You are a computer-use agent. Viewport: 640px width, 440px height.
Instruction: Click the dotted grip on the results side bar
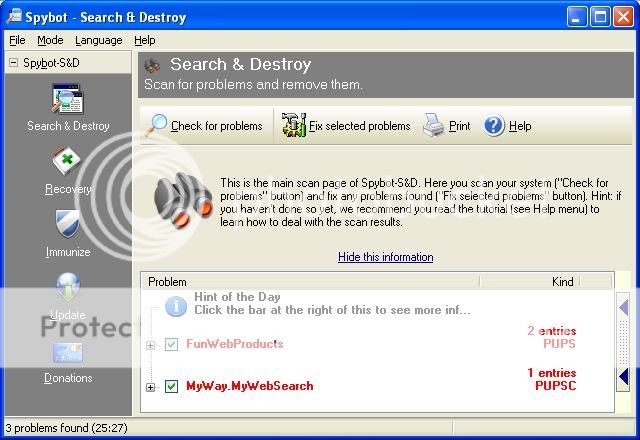(x=623, y=342)
